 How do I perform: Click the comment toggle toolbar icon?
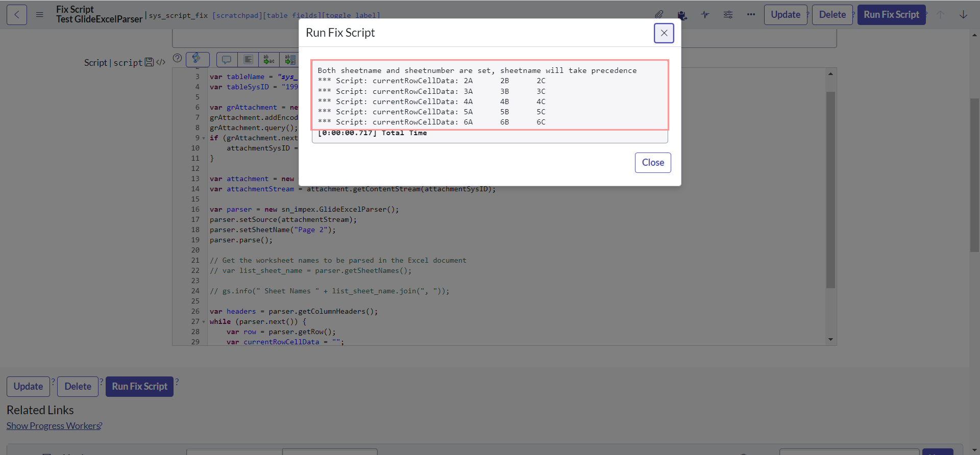tap(227, 60)
